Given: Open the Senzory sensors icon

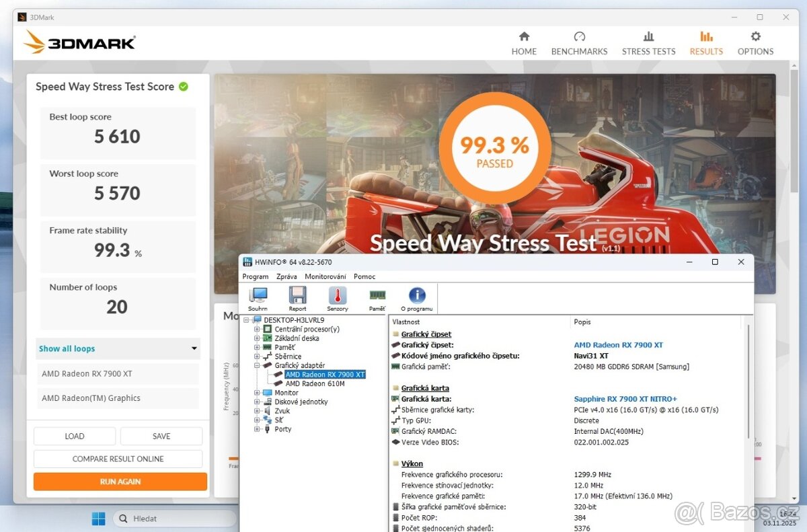Looking at the screenshot, I should tap(338, 299).
